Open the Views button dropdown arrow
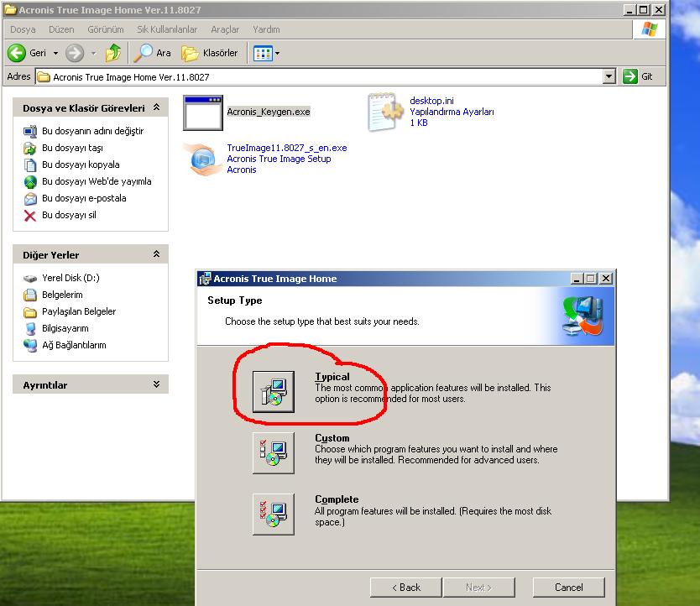700x606 pixels. point(277,54)
